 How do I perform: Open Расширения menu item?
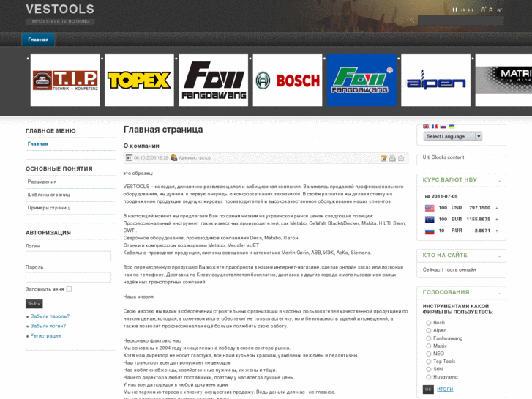pyautogui.click(x=42, y=182)
